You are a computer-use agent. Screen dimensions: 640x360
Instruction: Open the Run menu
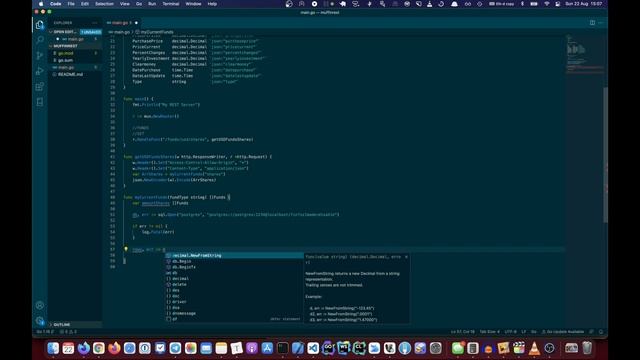pyautogui.click(x=152, y=4)
